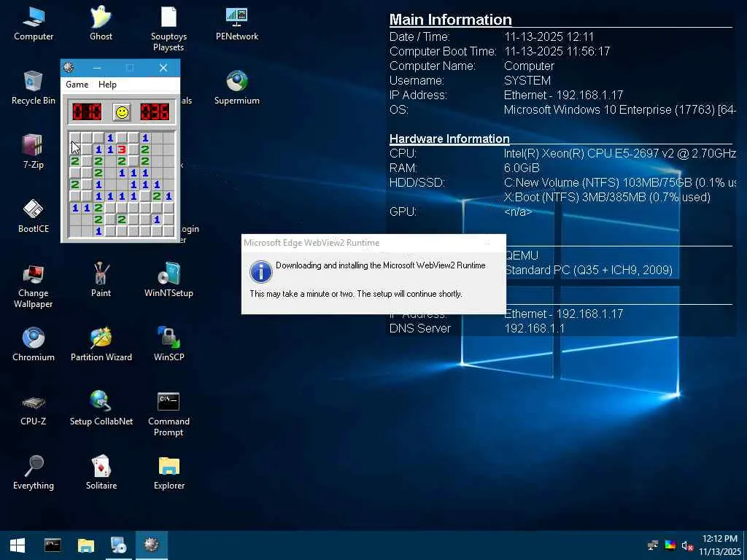The image size is (747, 560).
Task: Click the red 3 cell in Minesweeper
Action: [122, 149]
